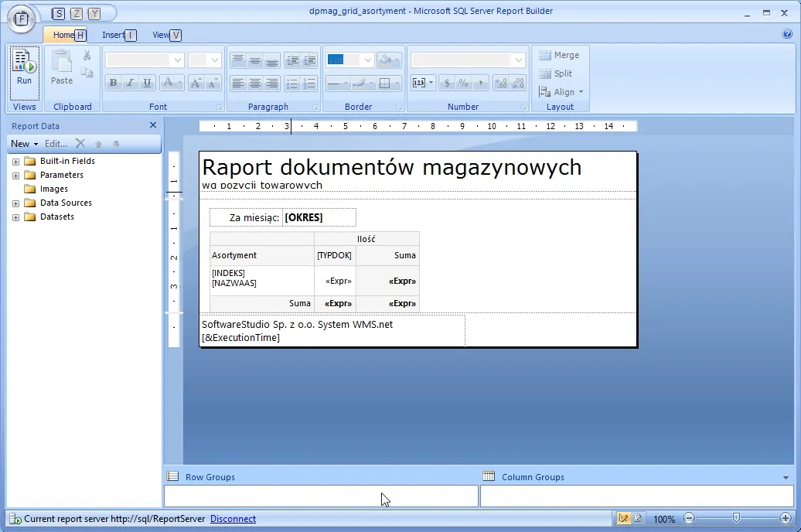Click Split cells in Layout
The height and width of the screenshot is (532, 801).
tap(556, 73)
